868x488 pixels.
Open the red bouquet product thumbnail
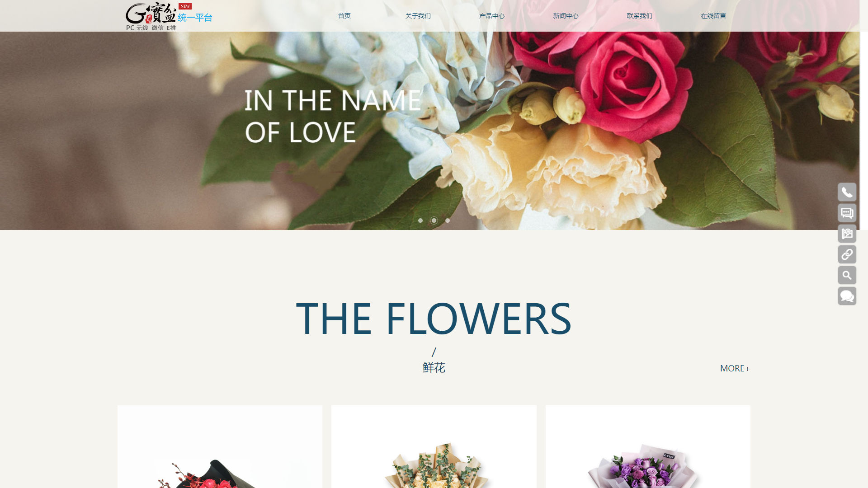220,446
